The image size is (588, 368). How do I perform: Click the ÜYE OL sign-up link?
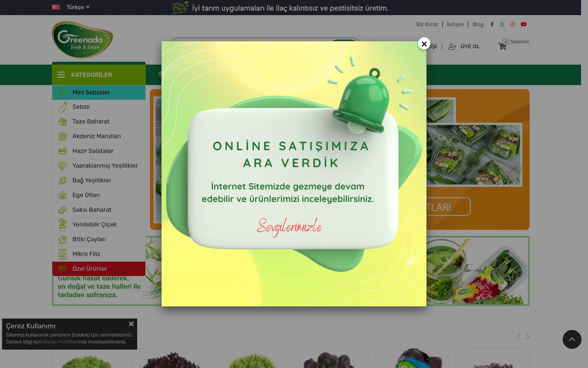(x=470, y=47)
